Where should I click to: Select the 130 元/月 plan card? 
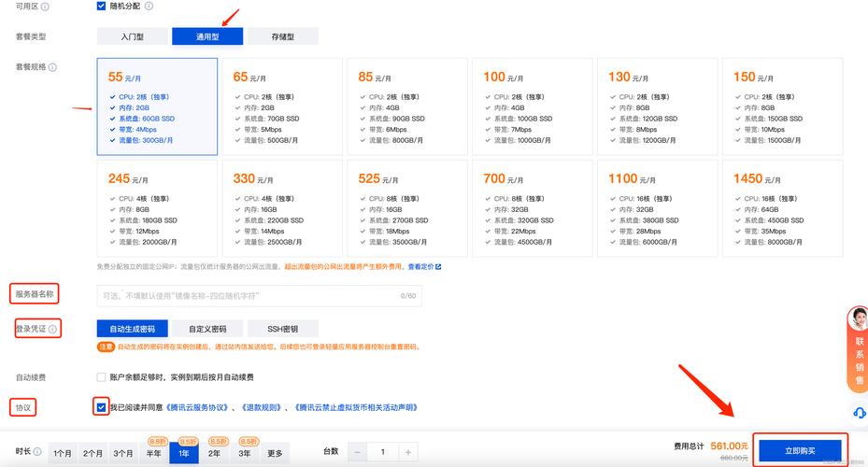point(658,106)
